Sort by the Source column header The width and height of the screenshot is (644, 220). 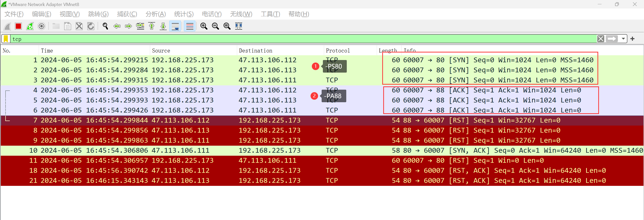pyautogui.click(x=193, y=50)
